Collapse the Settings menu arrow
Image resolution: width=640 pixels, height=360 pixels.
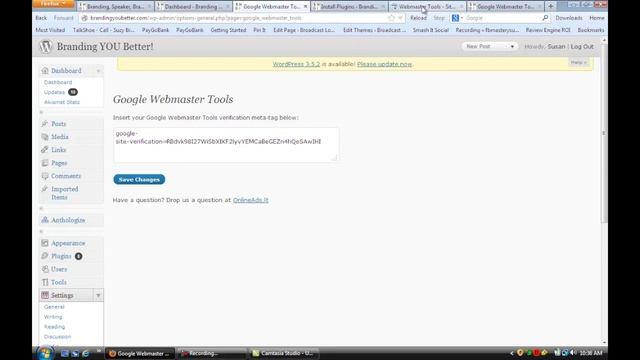pos(98,295)
